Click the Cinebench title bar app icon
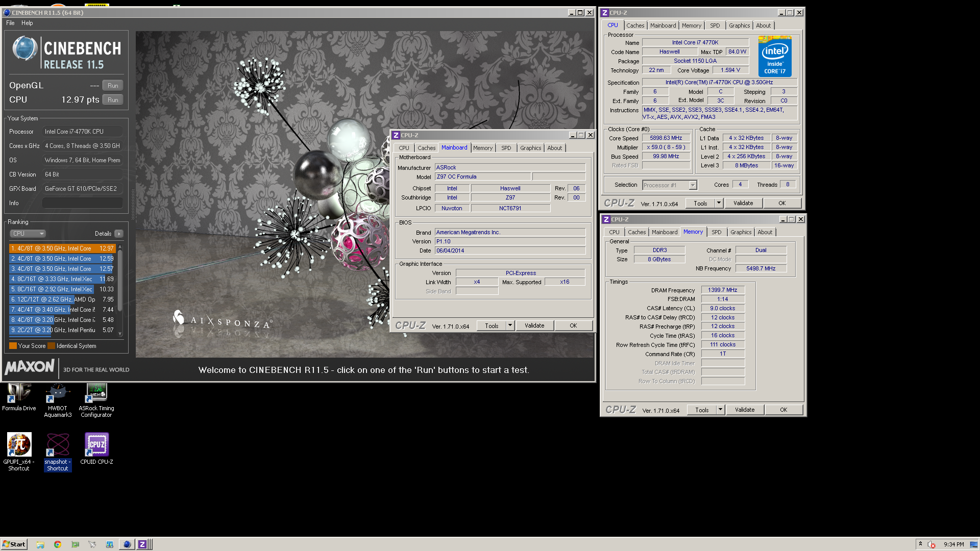The height and width of the screenshot is (551, 980). point(7,13)
